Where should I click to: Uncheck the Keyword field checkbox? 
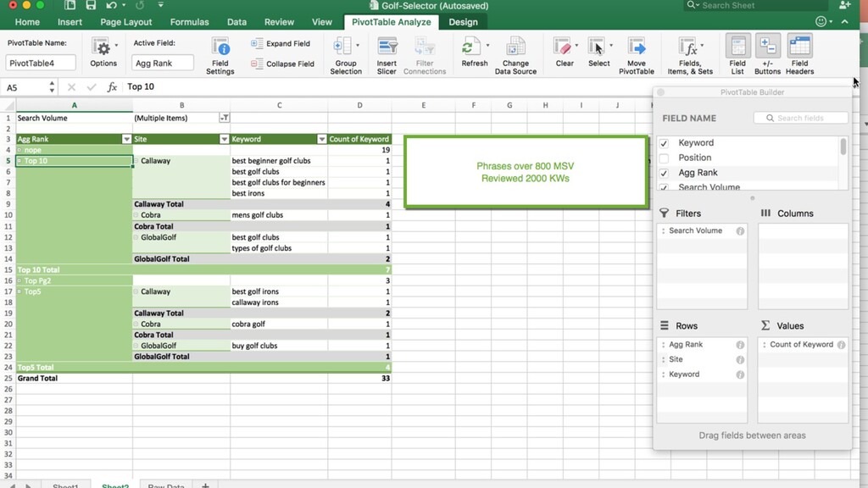click(x=664, y=143)
